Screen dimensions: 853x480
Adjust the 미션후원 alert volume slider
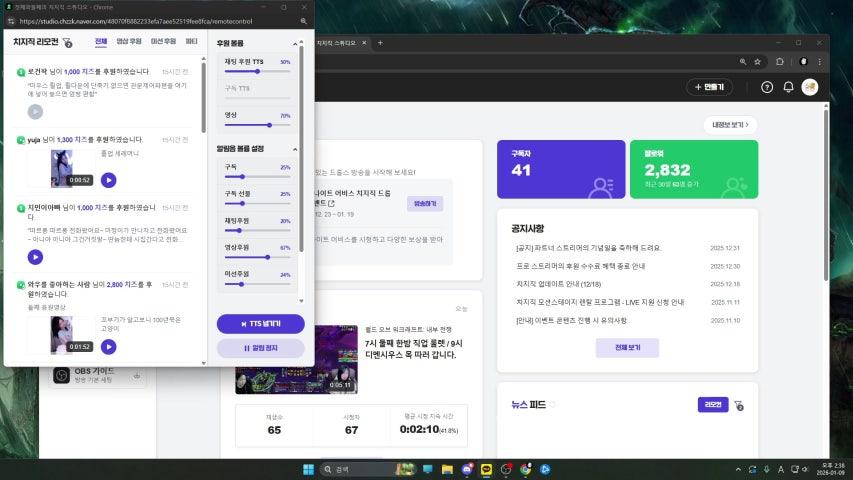(x=257, y=284)
